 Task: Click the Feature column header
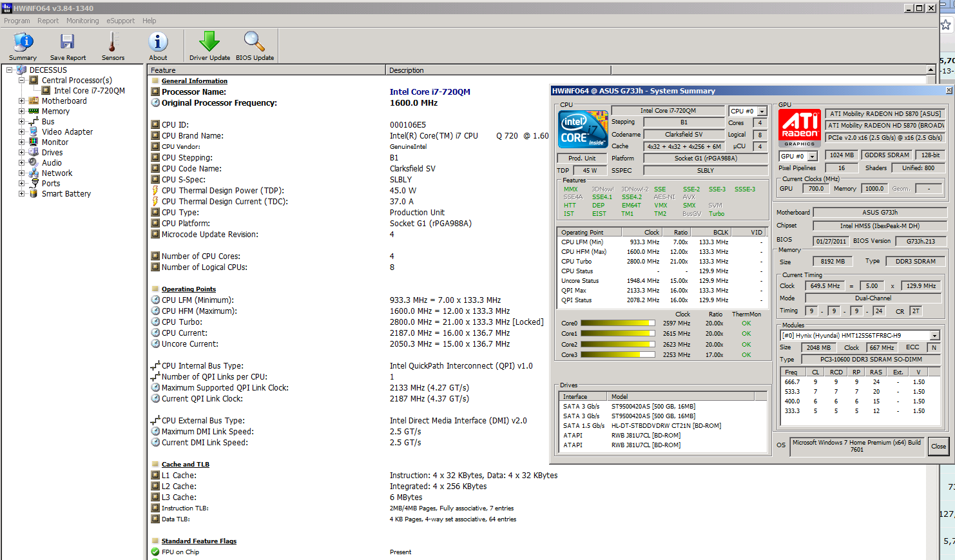pos(266,70)
